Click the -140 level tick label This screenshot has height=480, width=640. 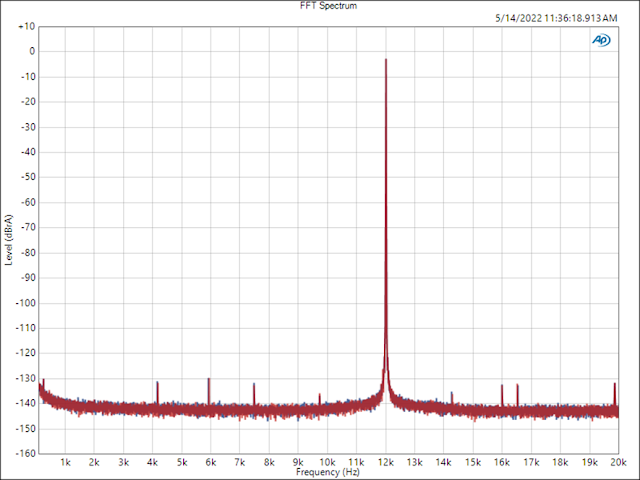(x=25, y=403)
